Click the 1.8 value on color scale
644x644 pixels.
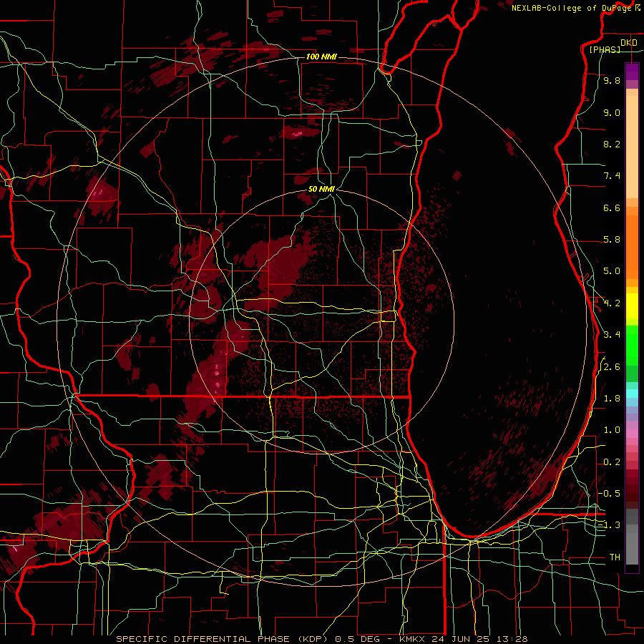click(x=612, y=399)
